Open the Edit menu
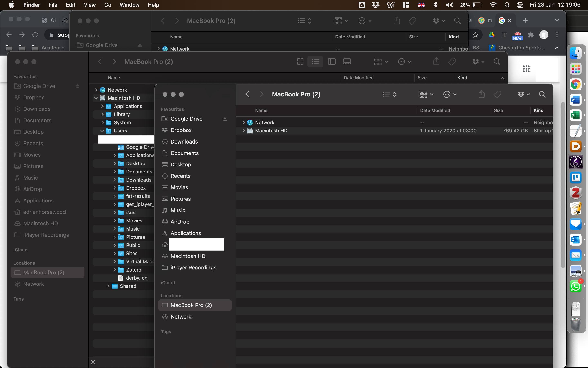Viewport: 588px width, 368px height. tap(70, 5)
